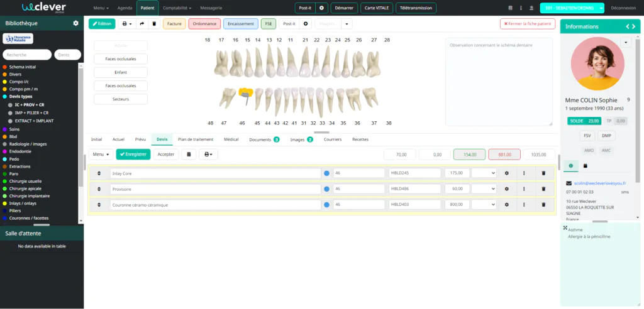Open more options for Inlay Core row
The height and width of the screenshot is (309, 644).
point(524,173)
